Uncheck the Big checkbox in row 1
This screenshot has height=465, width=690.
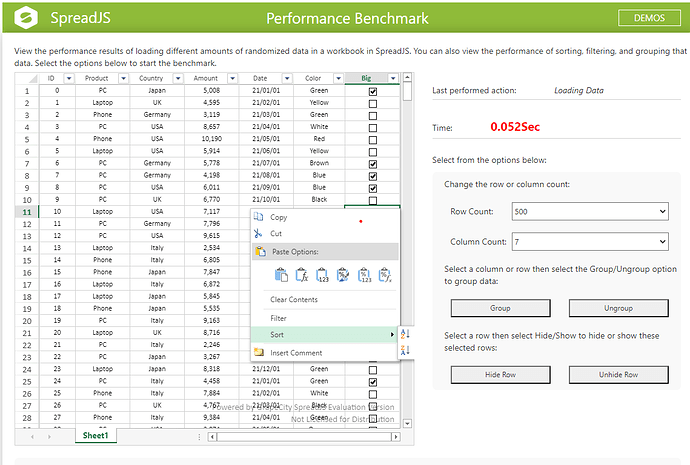tap(373, 91)
